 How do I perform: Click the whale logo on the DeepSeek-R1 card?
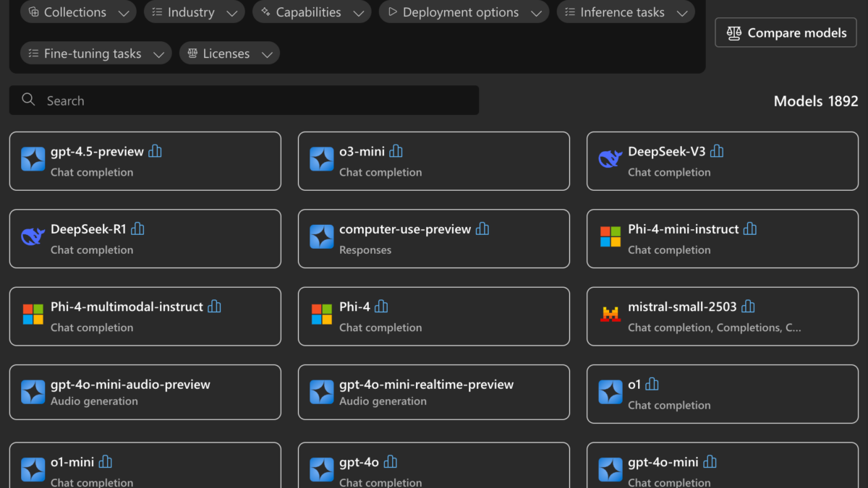pyautogui.click(x=33, y=236)
